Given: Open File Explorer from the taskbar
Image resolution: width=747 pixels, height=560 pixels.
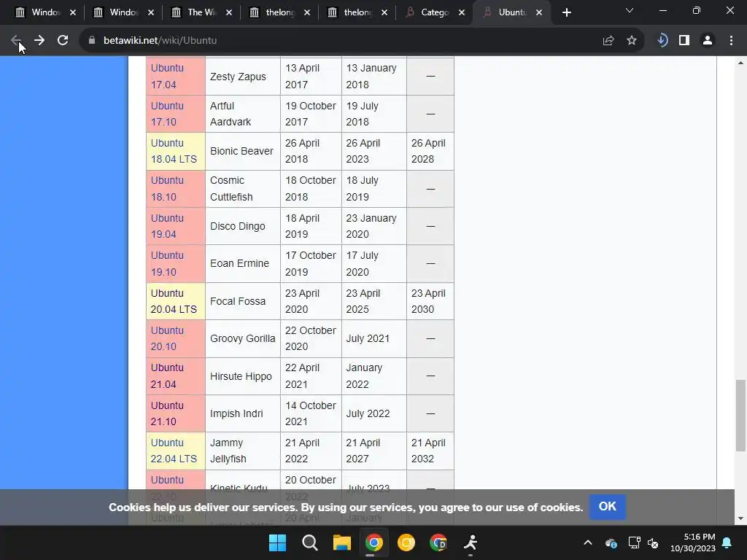Looking at the screenshot, I should pyautogui.click(x=341, y=542).
